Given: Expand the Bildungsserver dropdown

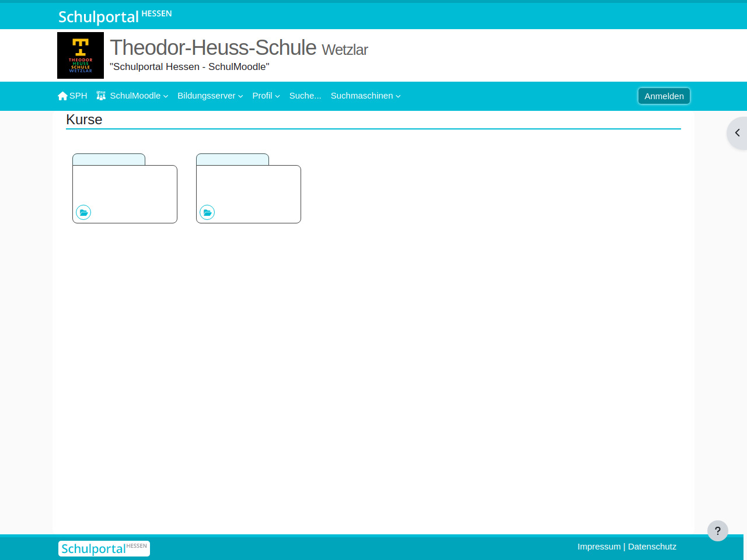Looking at the screenshot, I should pos(210,96).
